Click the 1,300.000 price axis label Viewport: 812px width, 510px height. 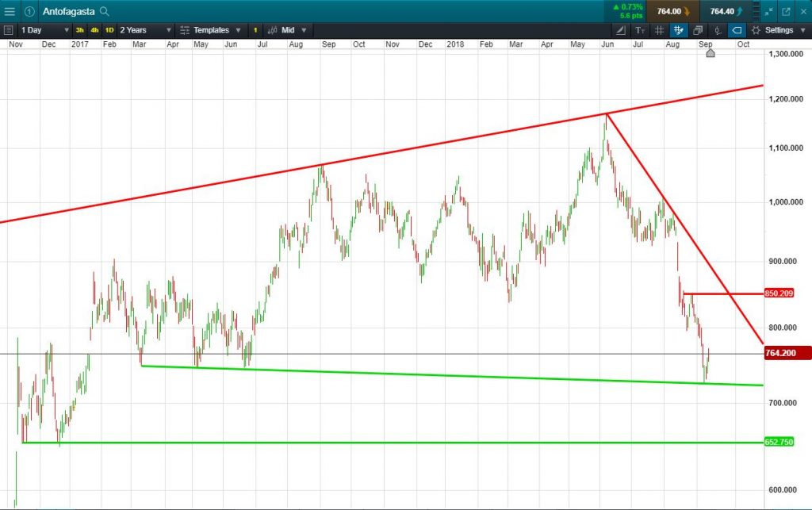click(x=786, y=54)
